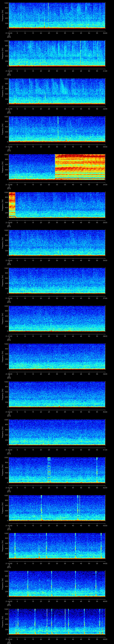Select the spectrogram panel beginning at 21:41:00
This screenshot has height=644, width=114.
pyautogui.click(x=57, y=470)
